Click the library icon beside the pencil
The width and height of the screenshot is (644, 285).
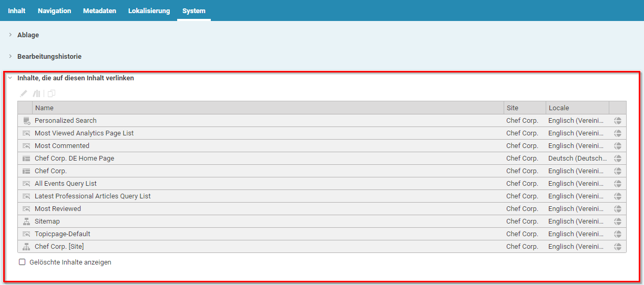click(37, 93)
